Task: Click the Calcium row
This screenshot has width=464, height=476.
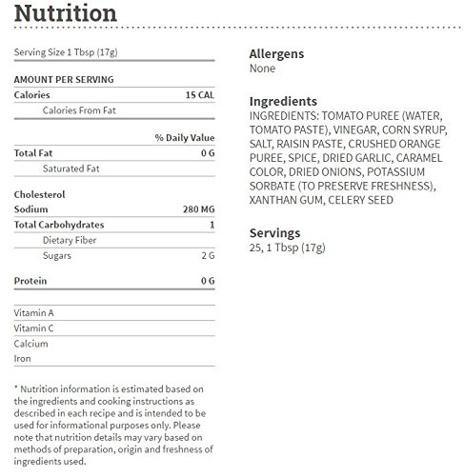Action: coord(114,344)
